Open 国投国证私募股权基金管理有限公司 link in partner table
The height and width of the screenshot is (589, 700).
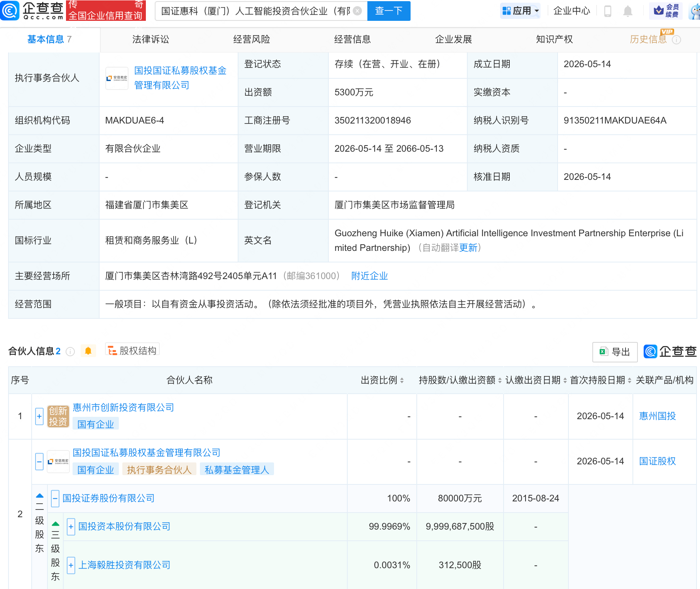pos(147,453)
